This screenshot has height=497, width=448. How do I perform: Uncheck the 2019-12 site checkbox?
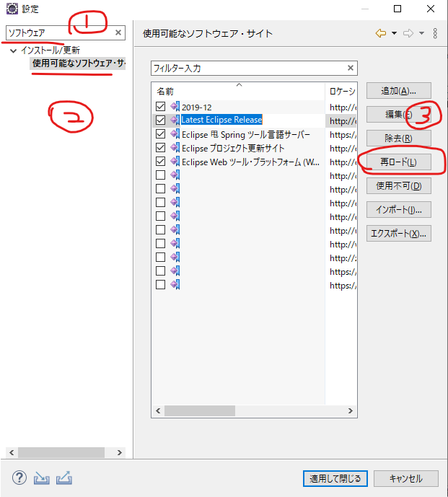(x=160, y=106)
